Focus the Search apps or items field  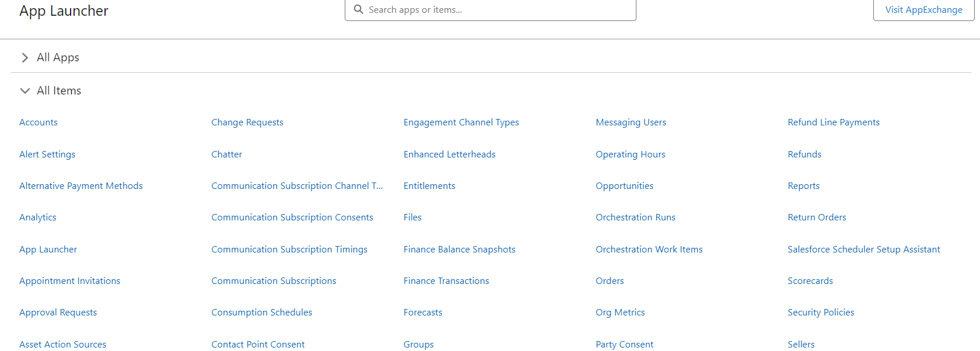point(491,10)
